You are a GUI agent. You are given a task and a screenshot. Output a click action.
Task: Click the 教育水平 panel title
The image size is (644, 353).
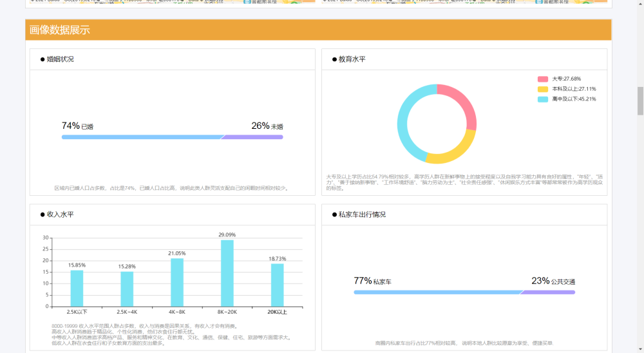(352, 59)
